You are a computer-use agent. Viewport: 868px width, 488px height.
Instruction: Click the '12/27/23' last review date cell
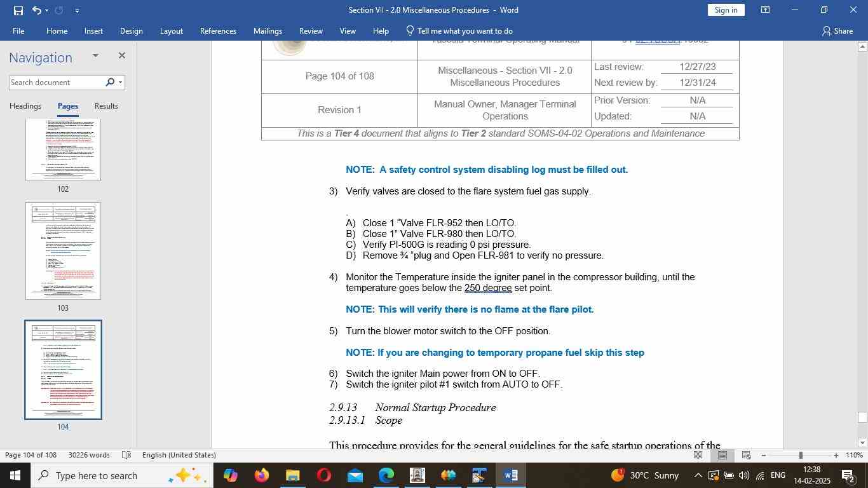tap(697, 67)
